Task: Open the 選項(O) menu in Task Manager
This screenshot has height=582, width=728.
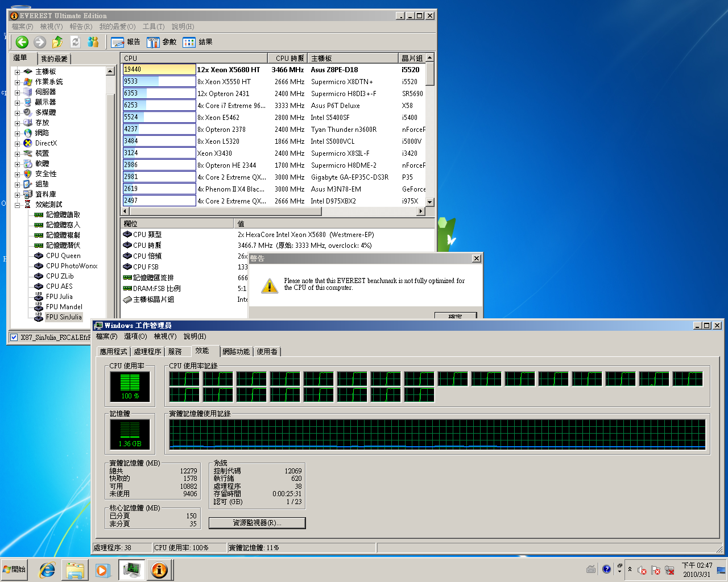Action: (x=135, y=336)
